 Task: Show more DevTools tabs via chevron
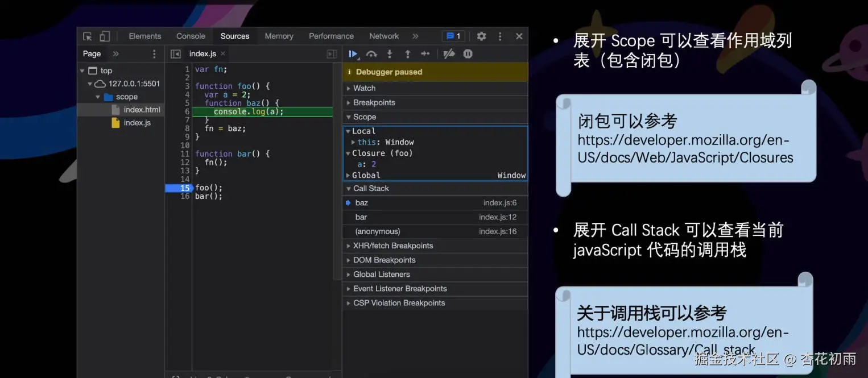pos(415,36)
